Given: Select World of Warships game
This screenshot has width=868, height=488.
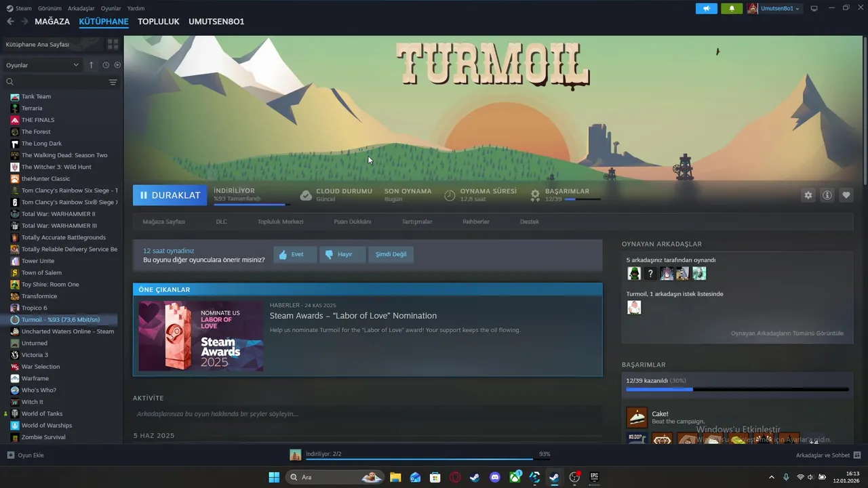Looking at the screenshot, I should coord(46,426).
